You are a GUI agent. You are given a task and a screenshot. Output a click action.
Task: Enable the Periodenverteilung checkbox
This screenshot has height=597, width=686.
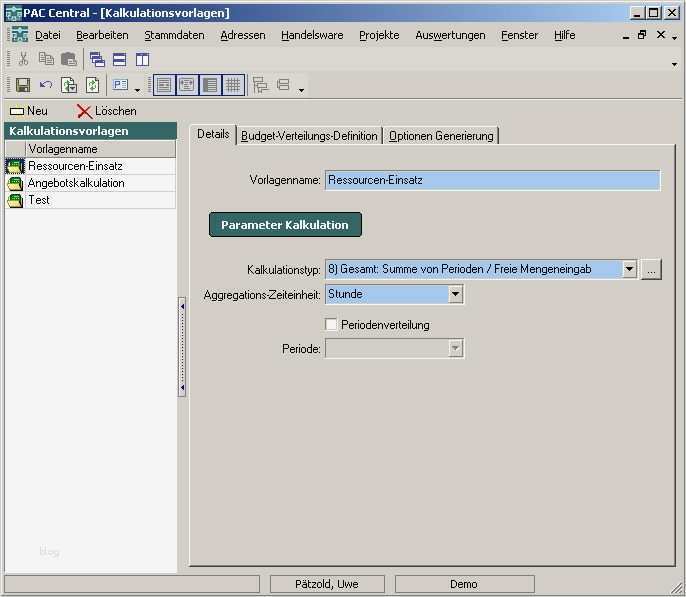tap(331, 325)
